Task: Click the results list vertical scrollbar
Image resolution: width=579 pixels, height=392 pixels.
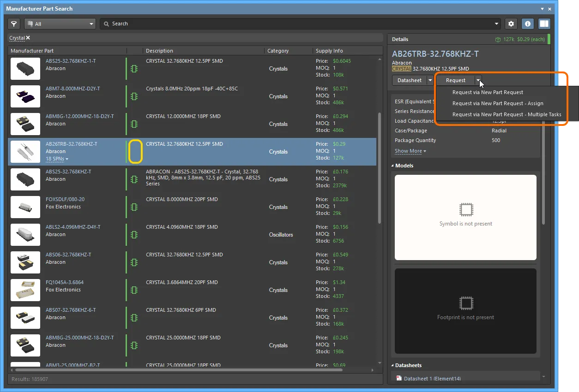Action: 380,168
